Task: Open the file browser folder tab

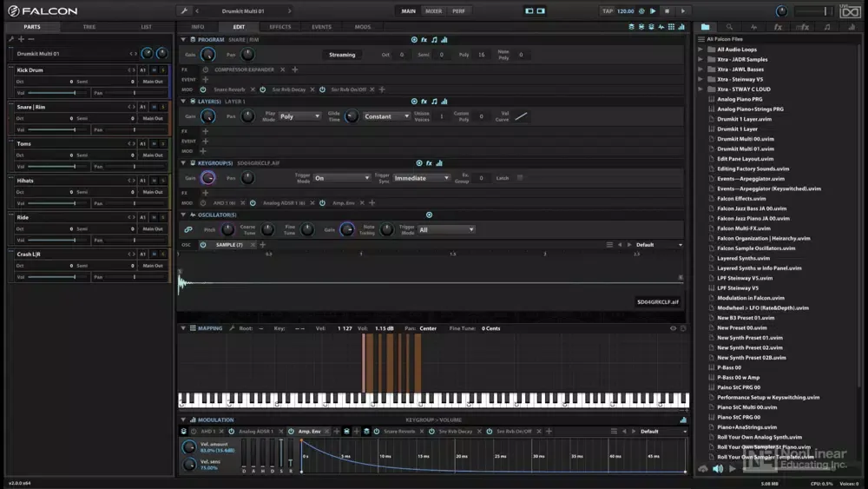Action: pos(705,27)
